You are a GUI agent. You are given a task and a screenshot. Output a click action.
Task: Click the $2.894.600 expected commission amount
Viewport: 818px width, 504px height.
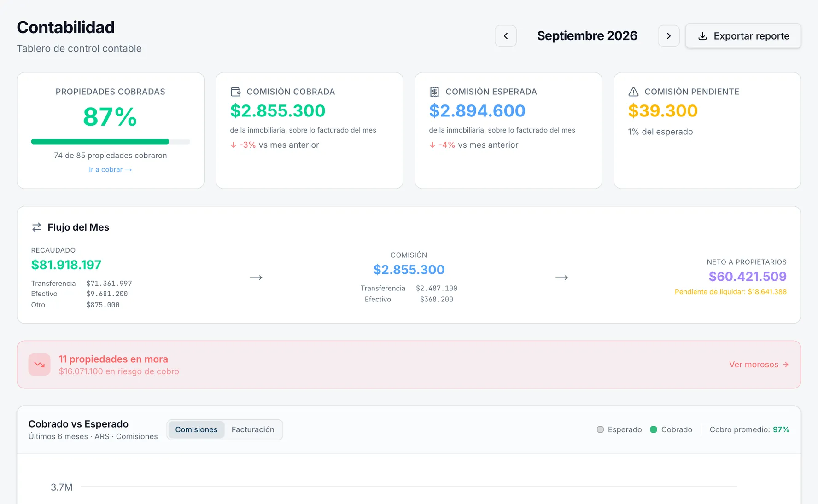477,110
